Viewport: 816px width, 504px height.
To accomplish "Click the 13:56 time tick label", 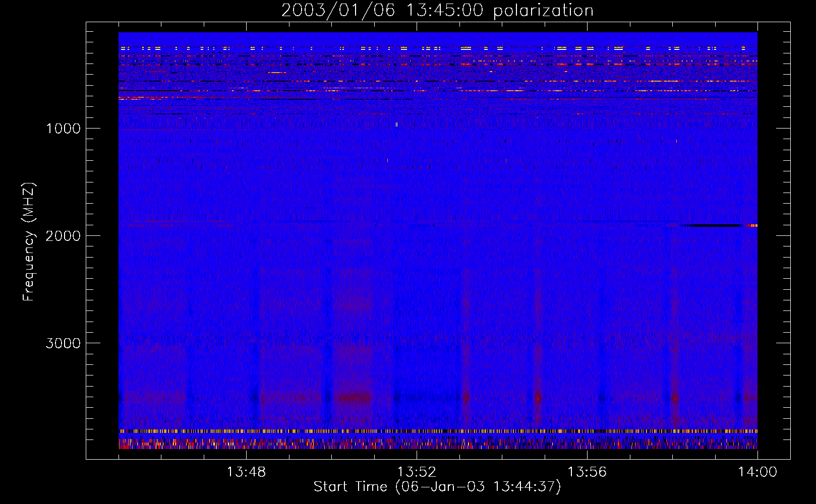I will click(587, 472).
